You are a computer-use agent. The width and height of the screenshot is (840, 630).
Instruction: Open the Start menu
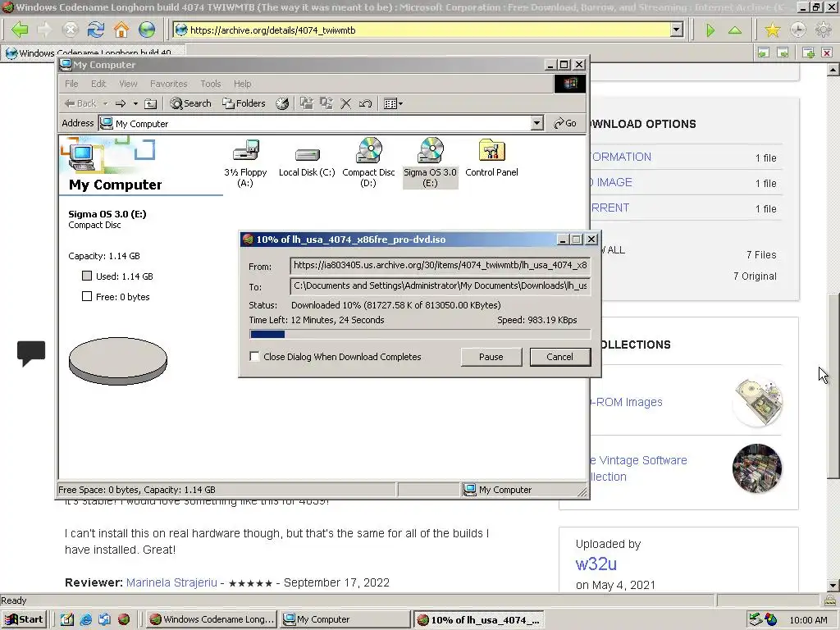click(x=24, y=619)
